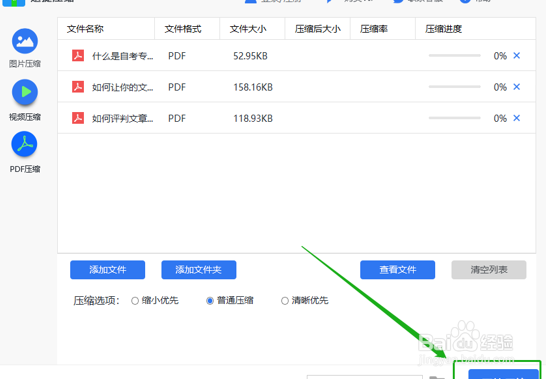Viewport: 546px width, 379px height.
Task: Click PDF format cell of 如何评判文章... row
Action: (177, 119)
